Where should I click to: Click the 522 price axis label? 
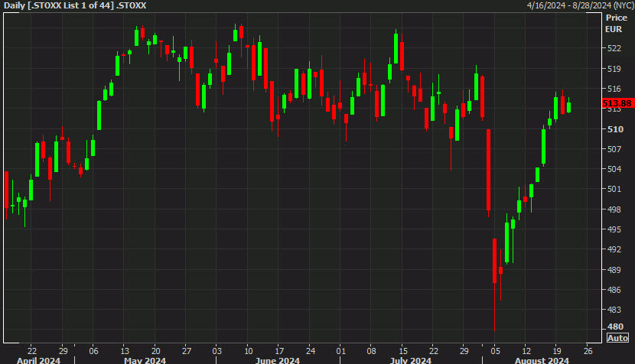point(614,49)
